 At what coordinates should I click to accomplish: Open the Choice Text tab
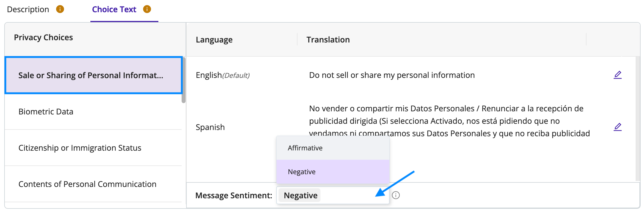click(114, 9)
